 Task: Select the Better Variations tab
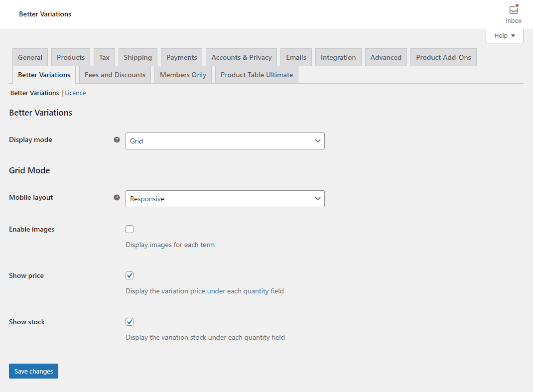44,75
